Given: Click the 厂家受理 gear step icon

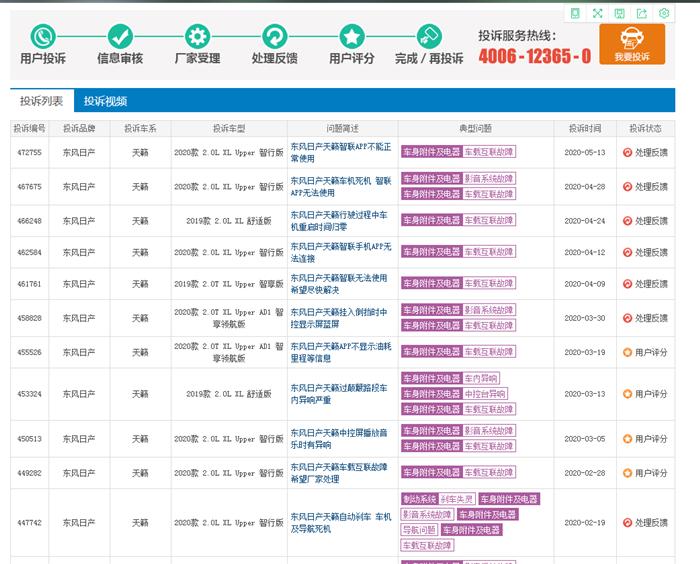Looking at the screenshot, I should pyautogui.click(x=197, y=37).
